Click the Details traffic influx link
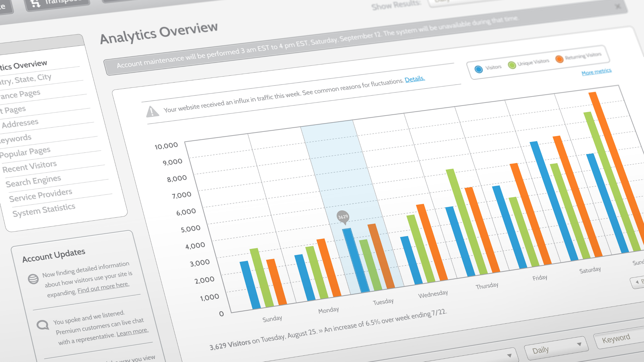The image size is (644, 362). (414, 79)
